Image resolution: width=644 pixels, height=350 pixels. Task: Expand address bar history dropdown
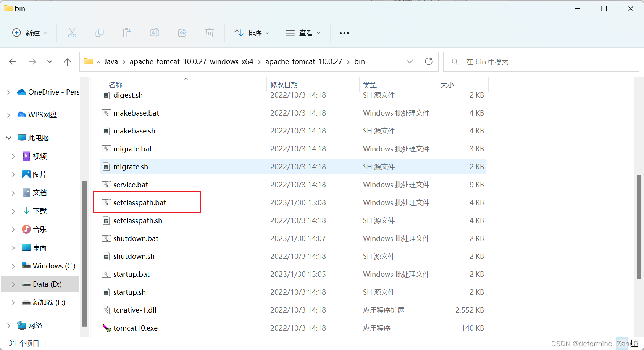tap(410, 61)
